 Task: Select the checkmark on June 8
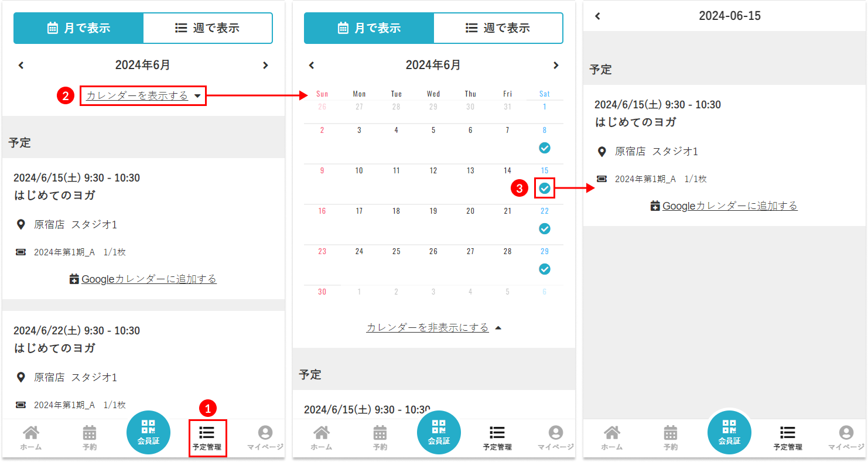[x=545, y=148]
